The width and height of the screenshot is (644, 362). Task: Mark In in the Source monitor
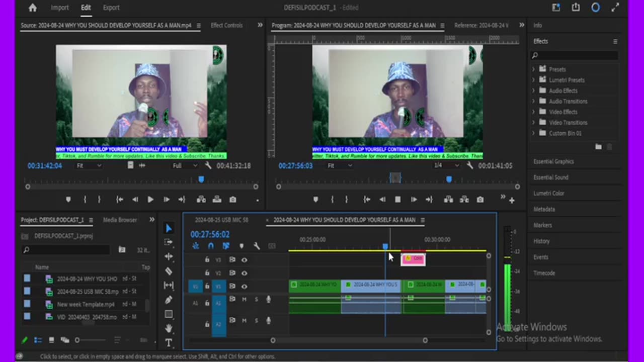[85, 200]
